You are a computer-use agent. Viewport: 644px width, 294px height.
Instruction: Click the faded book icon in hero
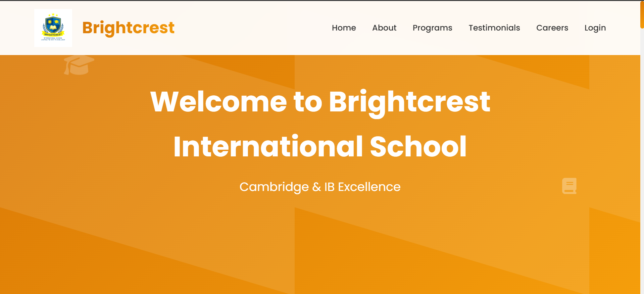click(569, 186)
